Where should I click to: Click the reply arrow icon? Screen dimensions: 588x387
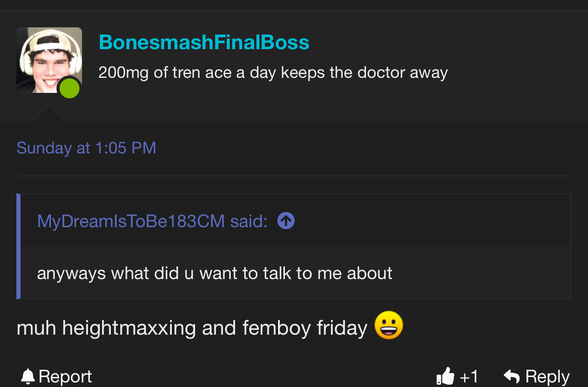(x=512, y=377)
